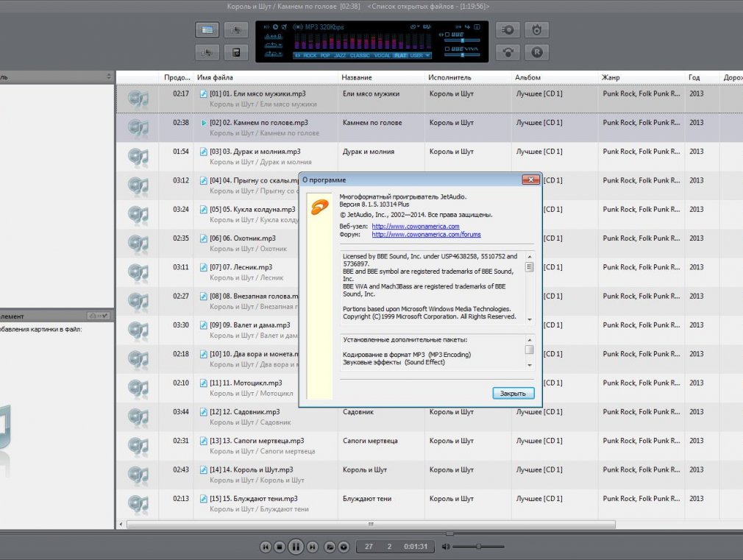Click the JetAudio logo in About dialog
Viewport: 743px width, 560px height.
(319, 208)
